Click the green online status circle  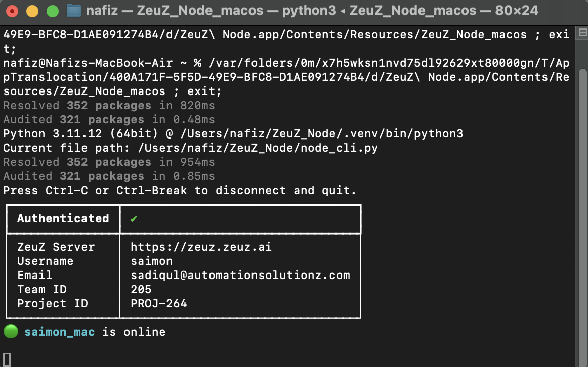tap(11, 332)
